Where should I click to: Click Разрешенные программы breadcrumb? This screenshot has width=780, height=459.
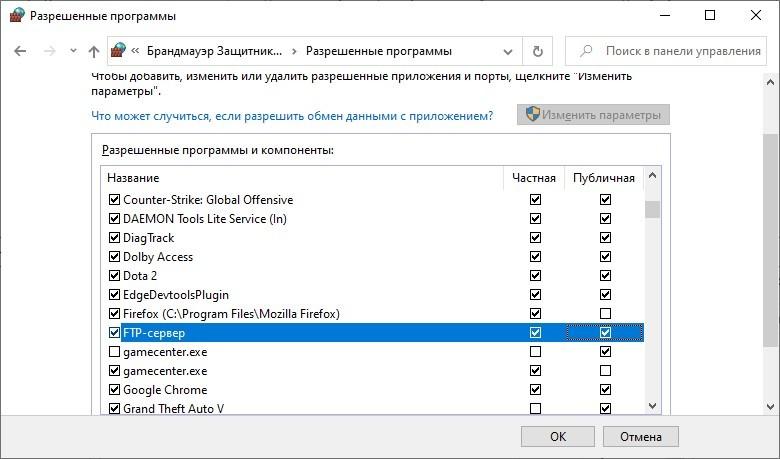click(x=379, y=51)
